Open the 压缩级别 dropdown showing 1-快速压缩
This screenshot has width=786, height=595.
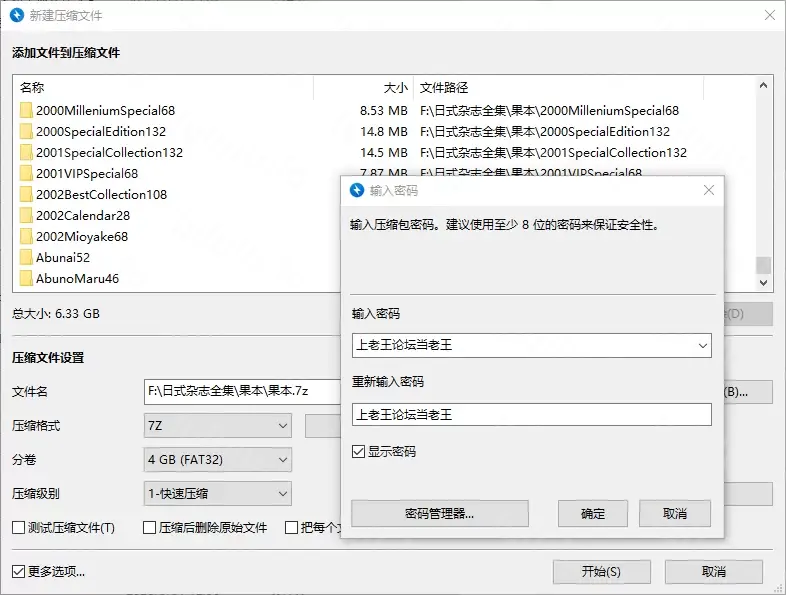click(x=218, y=493)
